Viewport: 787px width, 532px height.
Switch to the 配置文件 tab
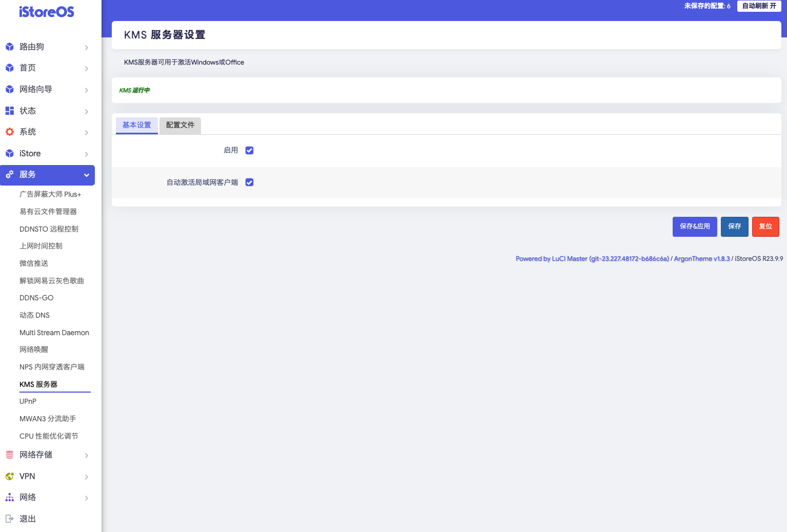pos(180,125)
